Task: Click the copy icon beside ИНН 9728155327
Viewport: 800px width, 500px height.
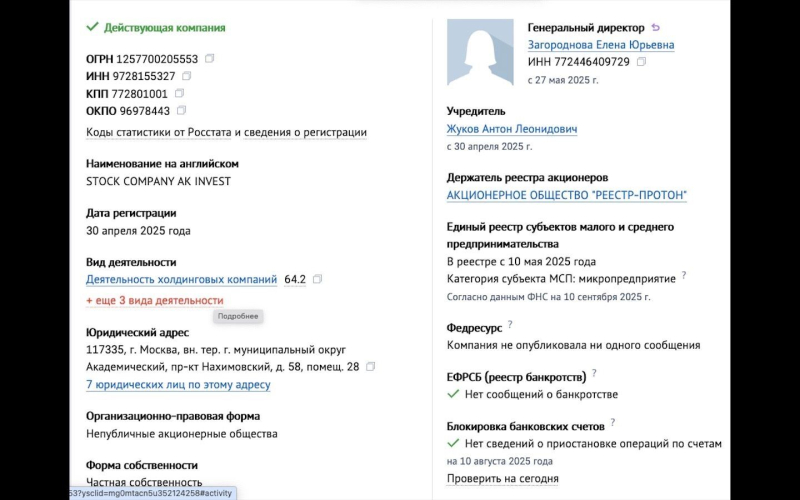Action: pyautogui.click(x=187, y=76)
